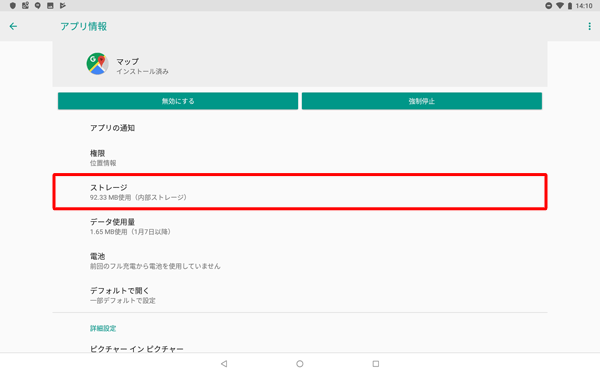Image resolution: width=600 pixels, height=375 pixels.
Task: Tap the Android back navigation button
Action: pos(224,364)
